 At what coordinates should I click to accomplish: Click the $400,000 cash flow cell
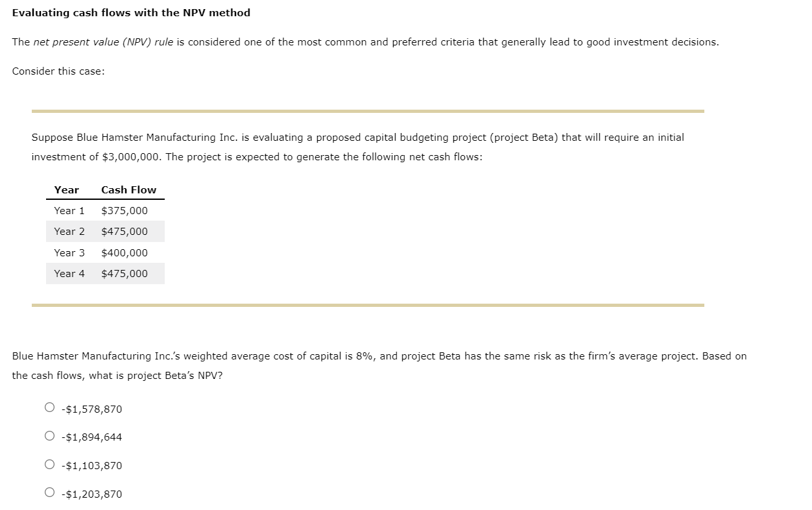tap(125, 252)
